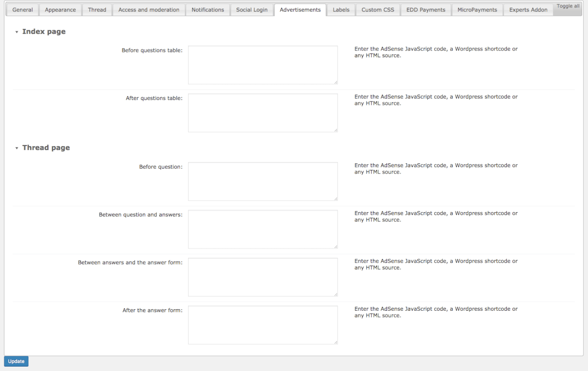
Task: Focus the After questions table textarea
Action: coord(263,113)
